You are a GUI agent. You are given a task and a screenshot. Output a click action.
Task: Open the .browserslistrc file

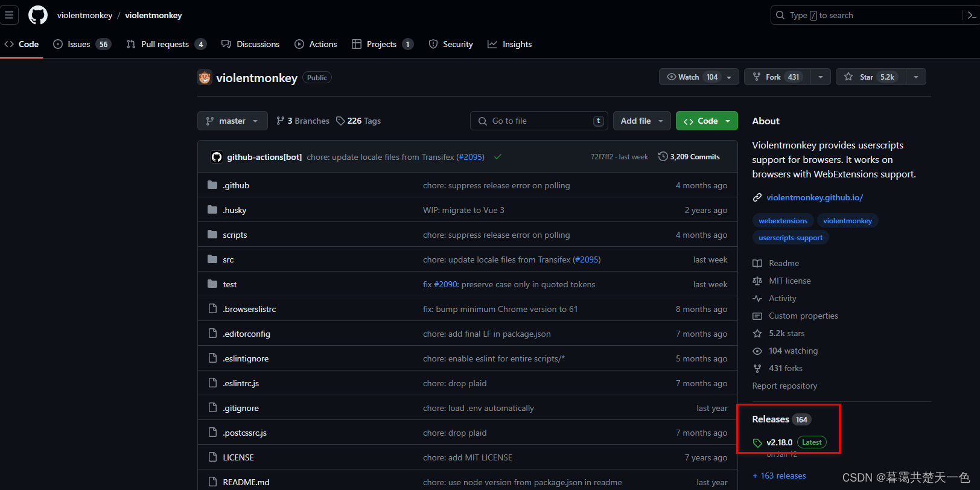[249, 309]
